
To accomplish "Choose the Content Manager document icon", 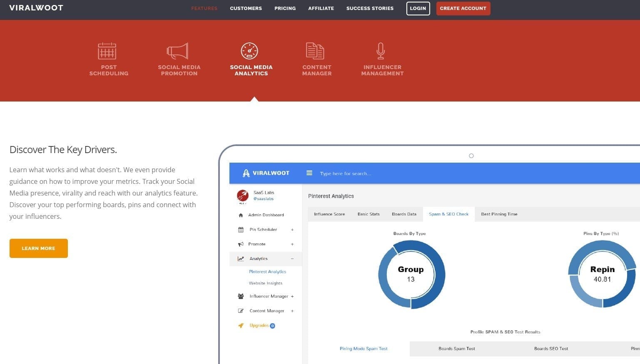I will [315, 51].
